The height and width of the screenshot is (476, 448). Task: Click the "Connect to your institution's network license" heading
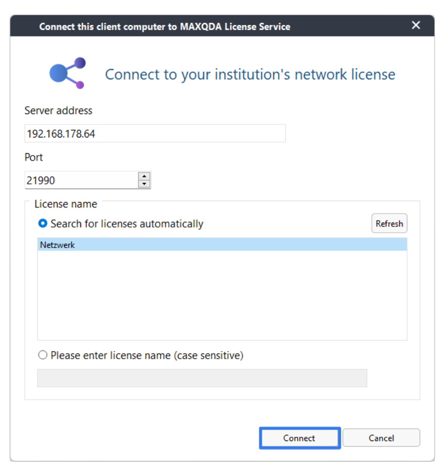click(x=250, y=75)
